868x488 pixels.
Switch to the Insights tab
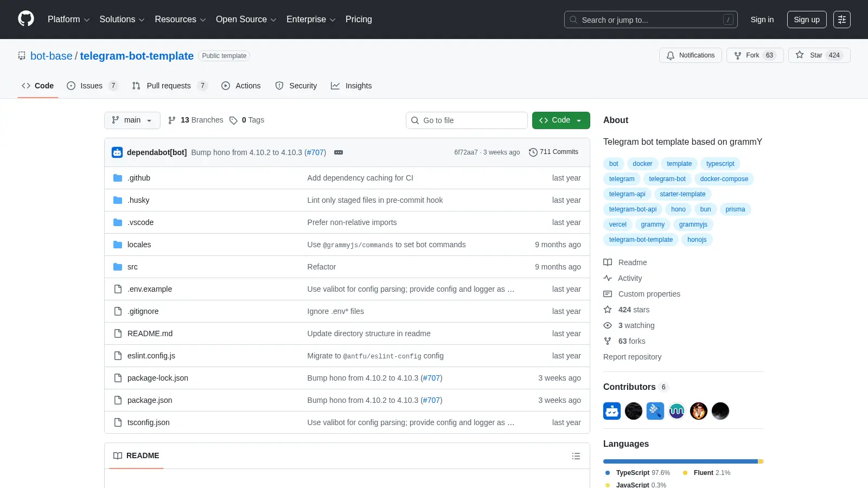[x=352, y=86]
